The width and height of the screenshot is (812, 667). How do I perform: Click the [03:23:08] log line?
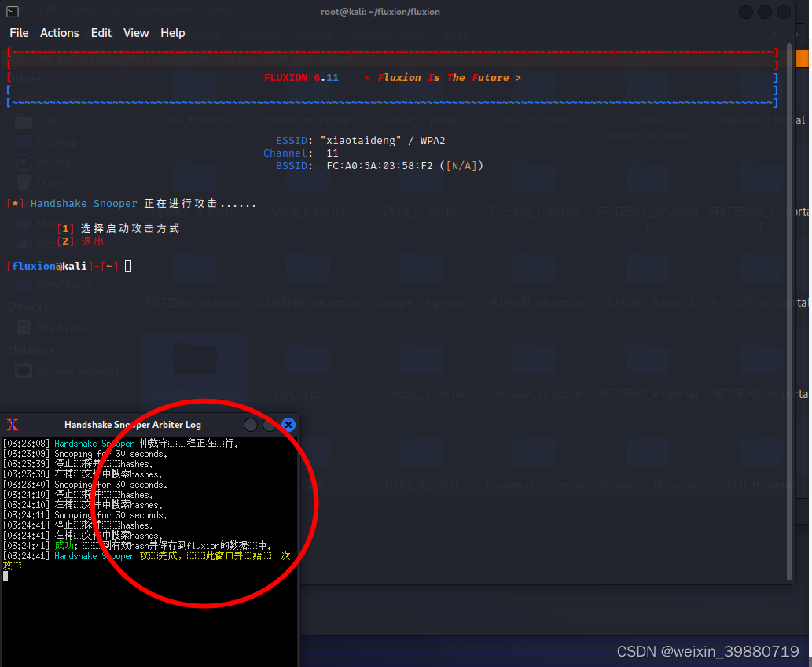[121, 444]
